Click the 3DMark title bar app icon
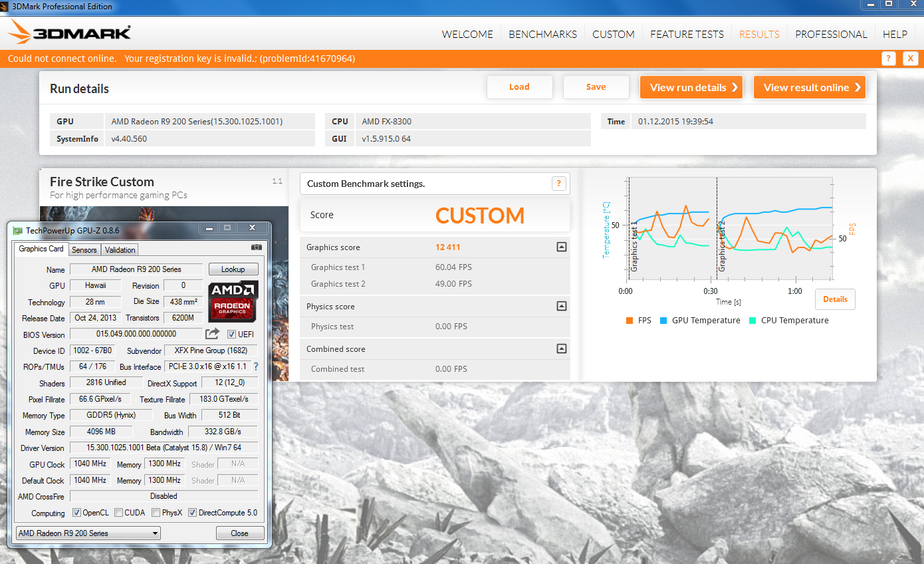Viewport: 924px width, 564px height. [x=5, y=6]
